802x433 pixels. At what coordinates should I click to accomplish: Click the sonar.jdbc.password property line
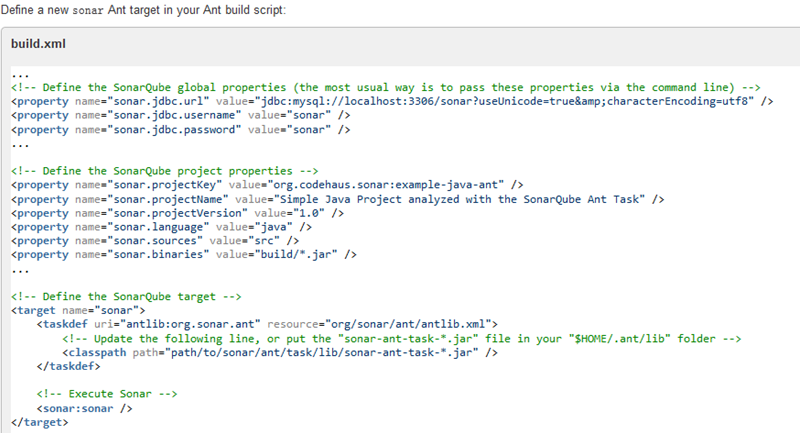pos(180,129)
